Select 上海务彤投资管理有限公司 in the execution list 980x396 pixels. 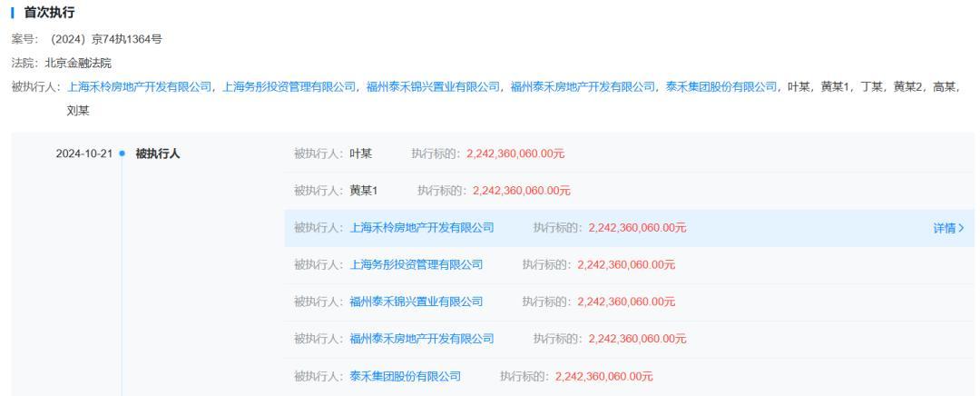[x=416, y=264]
